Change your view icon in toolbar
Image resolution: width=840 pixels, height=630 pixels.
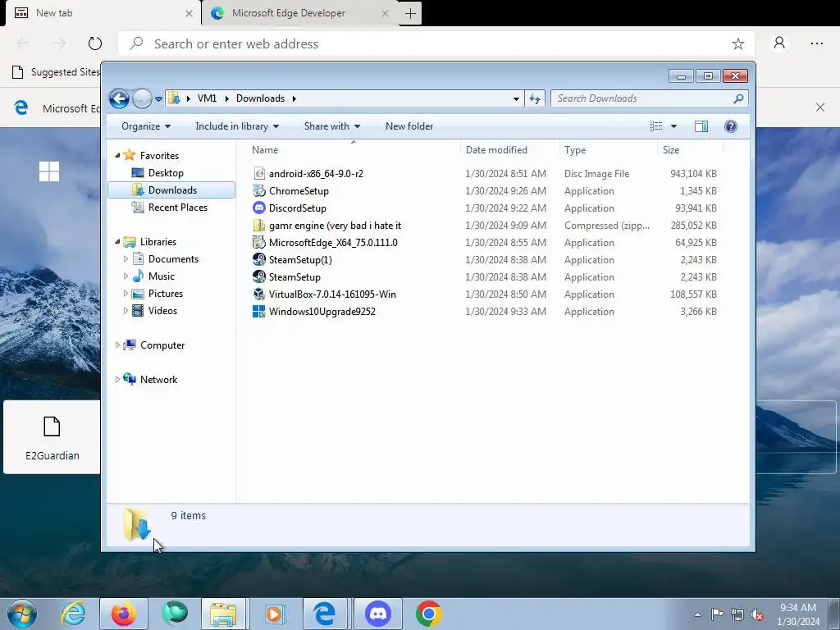[x=655, y=126]
